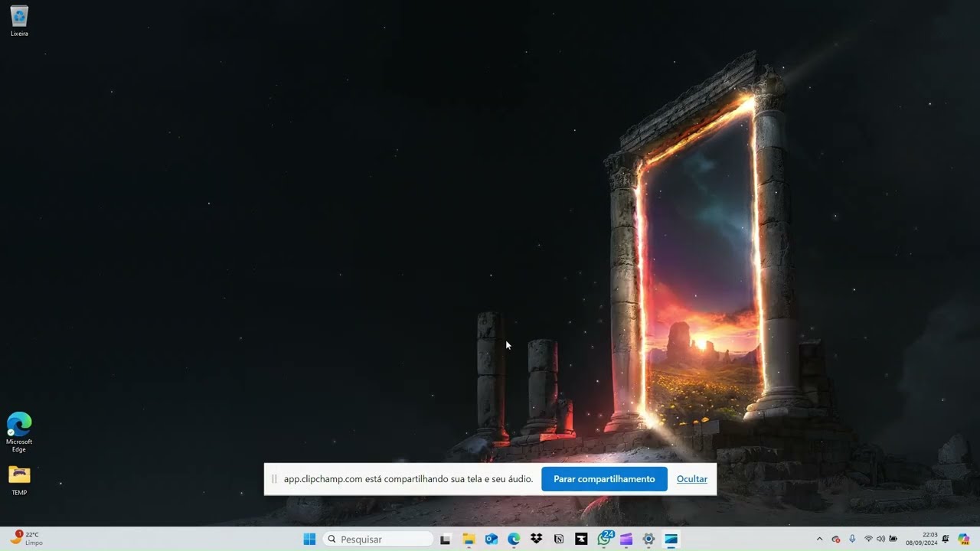Open Notion from taskbar

click(x=559, y=540)
